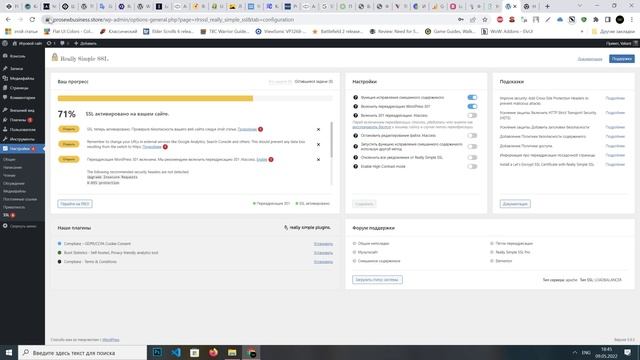Screen dimensions: 640x360
Task: Open Photoshop from the taskbar
Action: (x=157, y=353)
